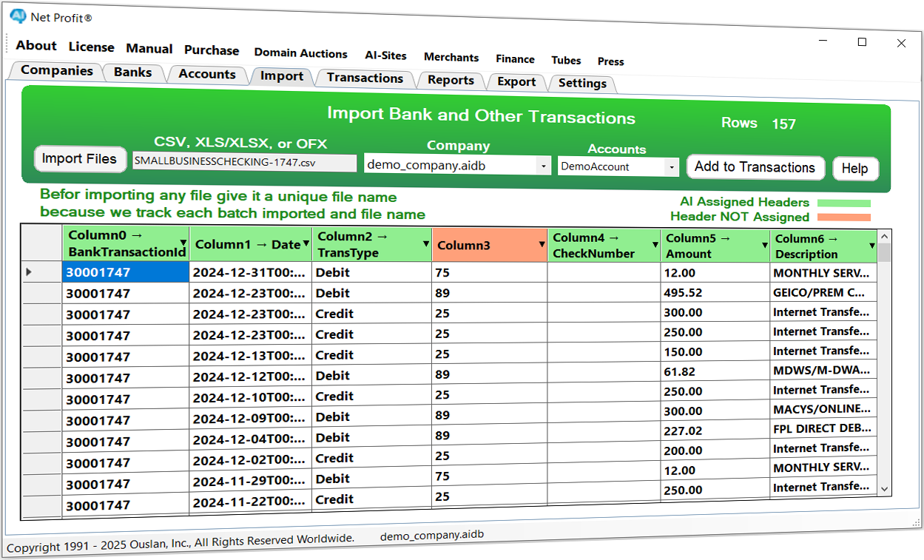Select amount cell 495.52
This screenshot has width=924, height=560.
[x=715, y=293]
